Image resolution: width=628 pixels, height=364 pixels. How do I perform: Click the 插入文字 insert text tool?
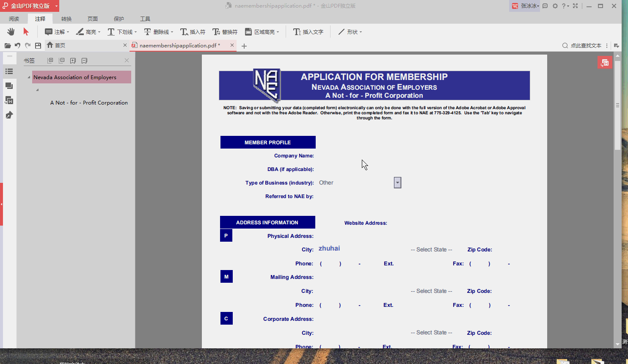point(308,32)
